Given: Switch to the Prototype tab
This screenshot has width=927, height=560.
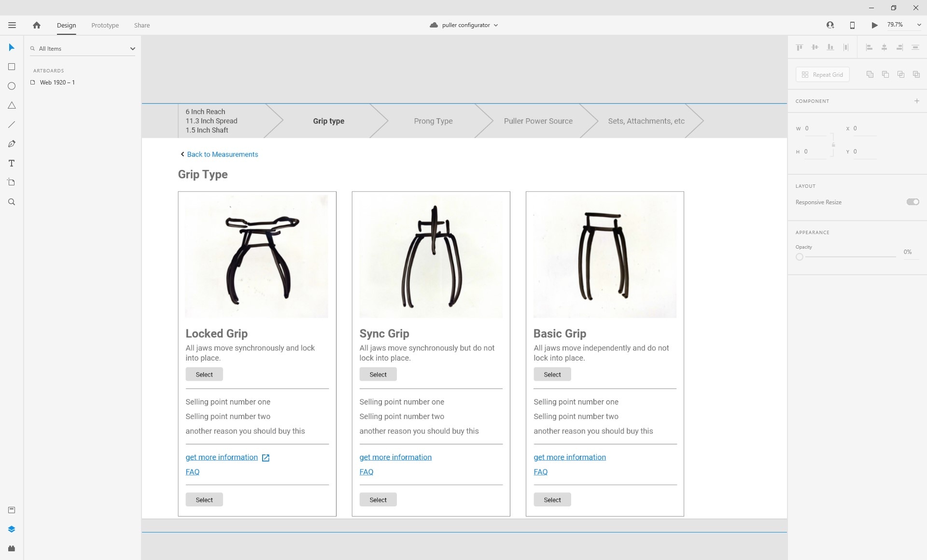Looking at the screenshot, I should click(105, 25).
